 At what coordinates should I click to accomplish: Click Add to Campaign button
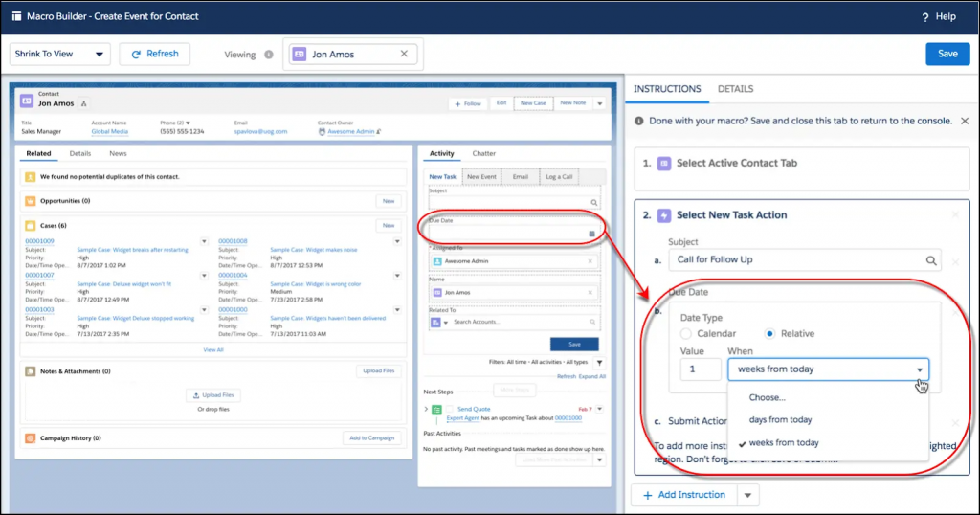[371, 438]
